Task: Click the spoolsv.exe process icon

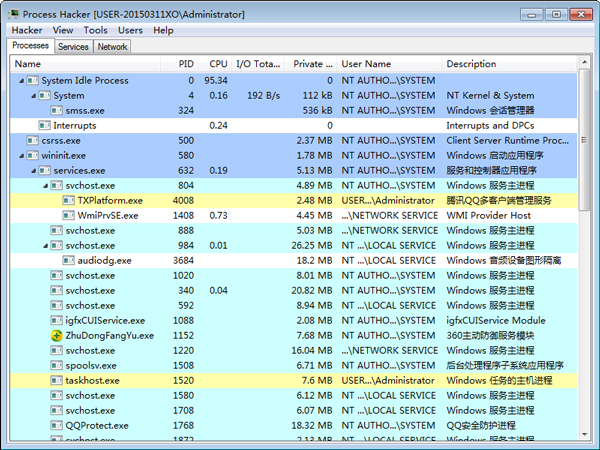Action: (x=57, y=365)
